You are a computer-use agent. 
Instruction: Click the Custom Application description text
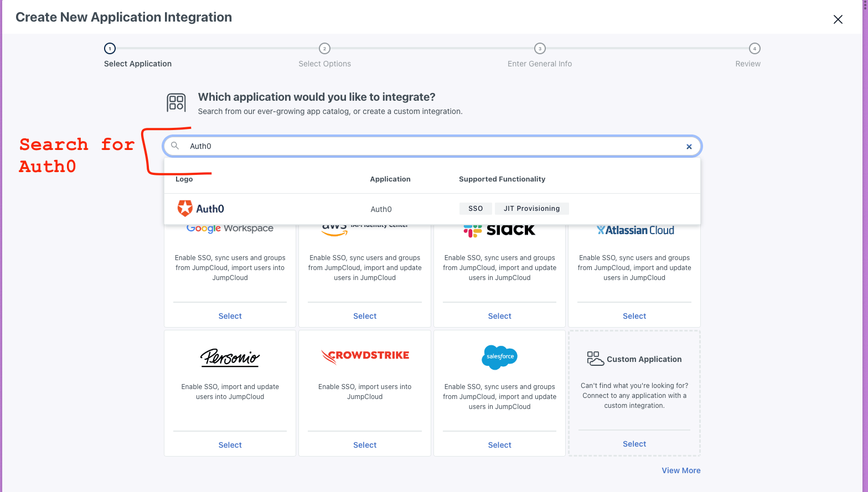634,396
